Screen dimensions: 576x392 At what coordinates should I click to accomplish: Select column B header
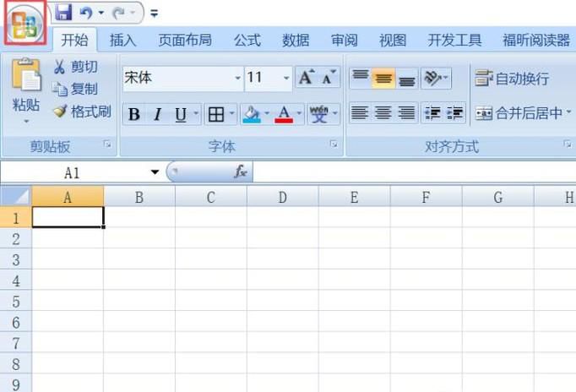point(139,198)
